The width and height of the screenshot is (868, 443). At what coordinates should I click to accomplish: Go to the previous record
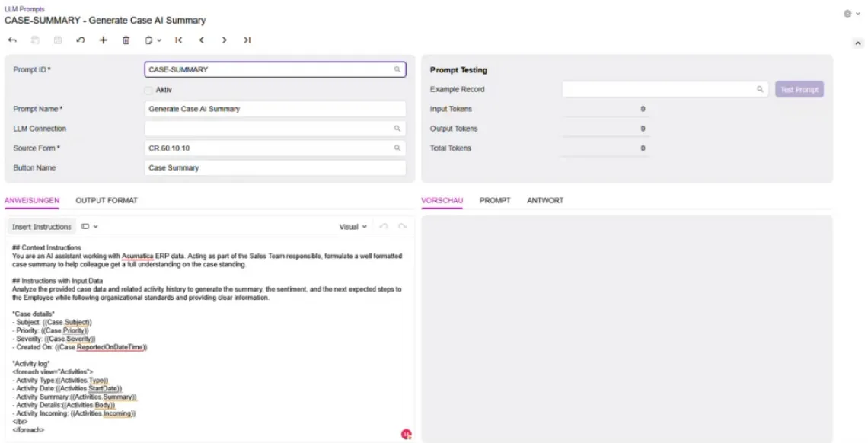pyautogui.click(x=202, y=40)
